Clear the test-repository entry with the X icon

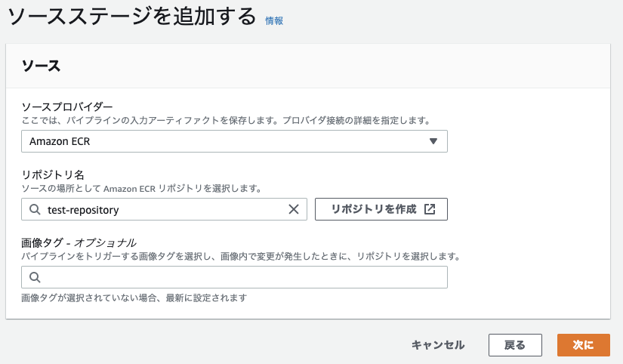[294, 209]
